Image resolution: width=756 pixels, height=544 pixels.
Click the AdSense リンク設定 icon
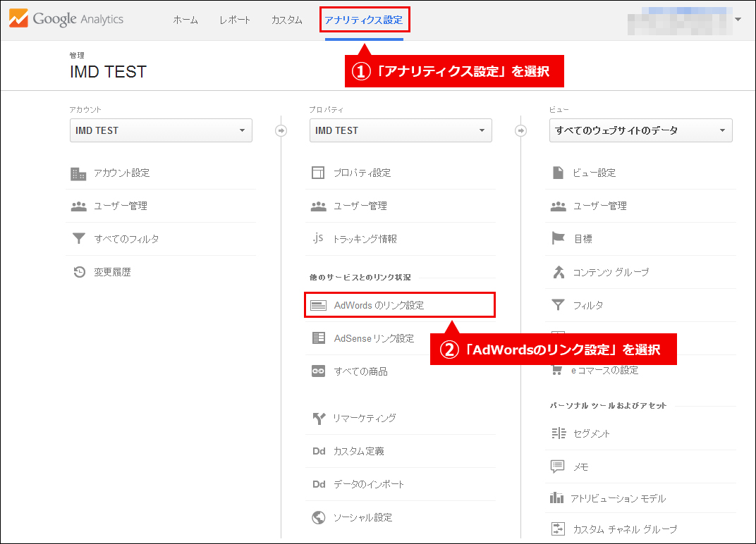[x=319, y=338]
